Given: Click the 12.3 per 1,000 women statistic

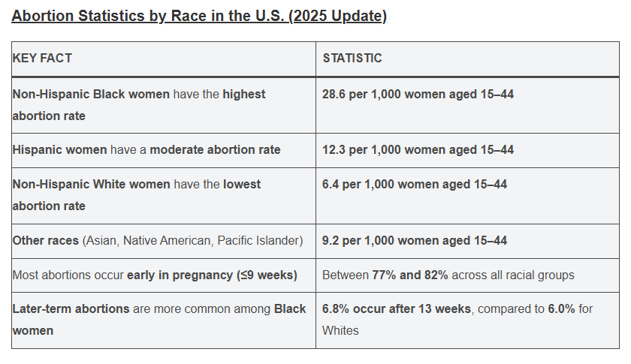Looking at the screenshot, I should pos(418,150).
